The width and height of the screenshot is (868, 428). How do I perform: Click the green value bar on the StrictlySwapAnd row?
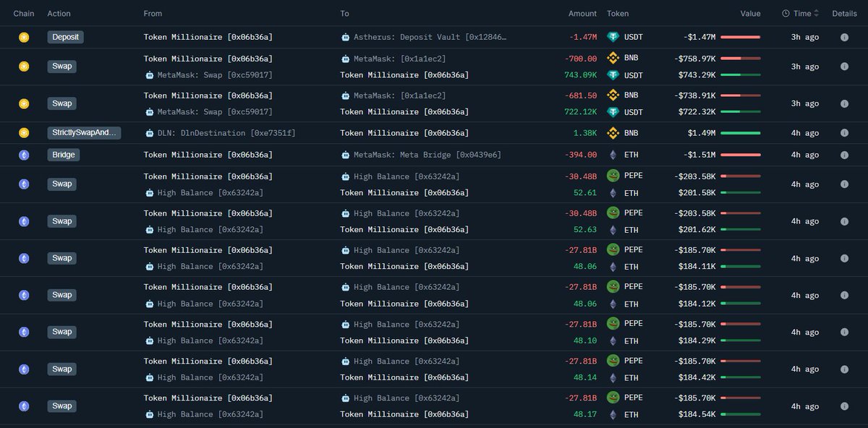[740, 132]
